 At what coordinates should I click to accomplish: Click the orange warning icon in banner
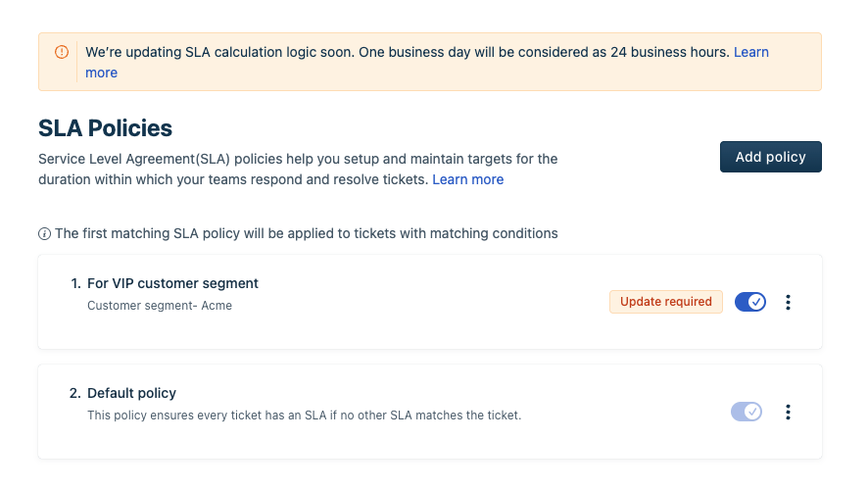[62, 52]
